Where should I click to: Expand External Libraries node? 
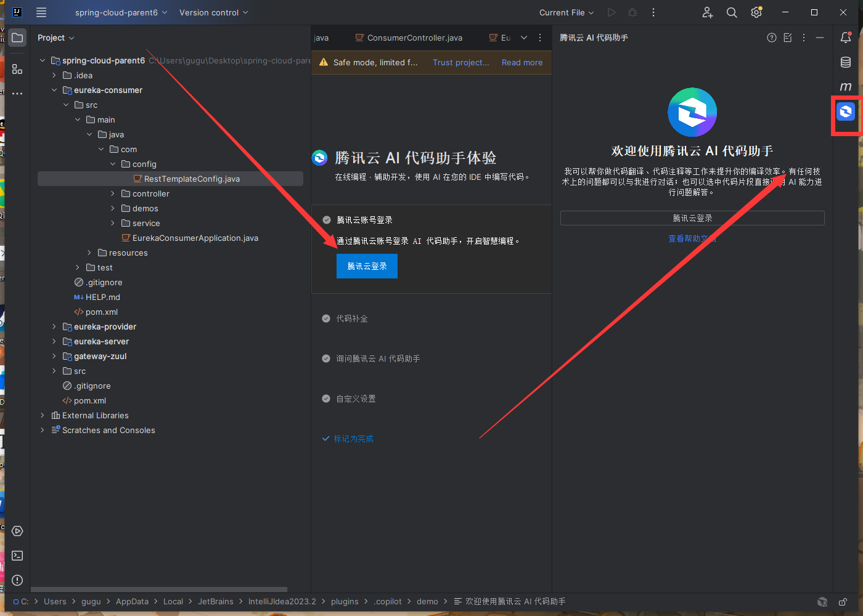(43, 415)
